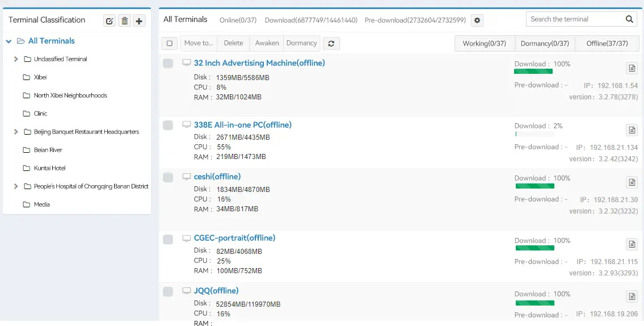644x326 pixels.
Task: Click the Awaken button
Action: click(x=267, y=43)
